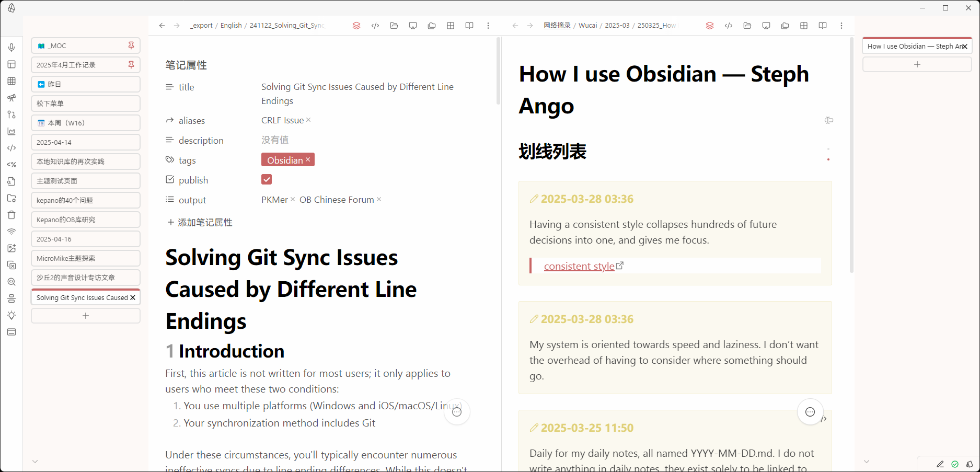The image size is (980, 472).
Task: Open the 2025-04-14 tab
Action: (x=86, y=142)
